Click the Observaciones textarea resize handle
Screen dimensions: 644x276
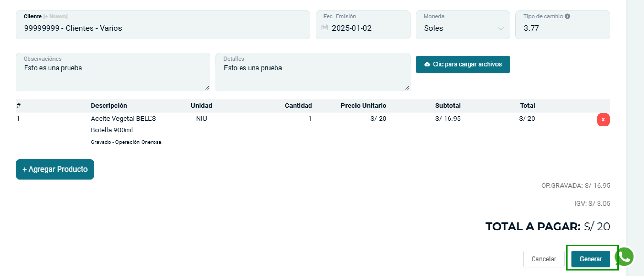207,88
